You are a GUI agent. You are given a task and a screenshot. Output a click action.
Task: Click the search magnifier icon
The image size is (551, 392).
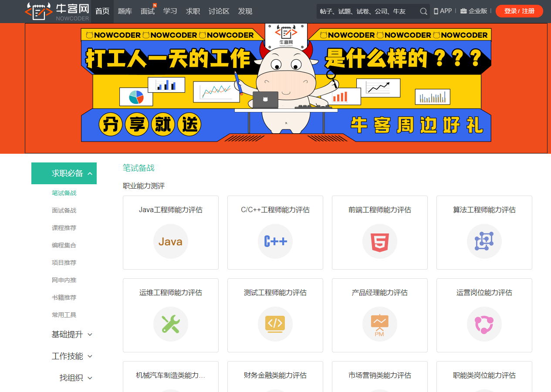423,11
